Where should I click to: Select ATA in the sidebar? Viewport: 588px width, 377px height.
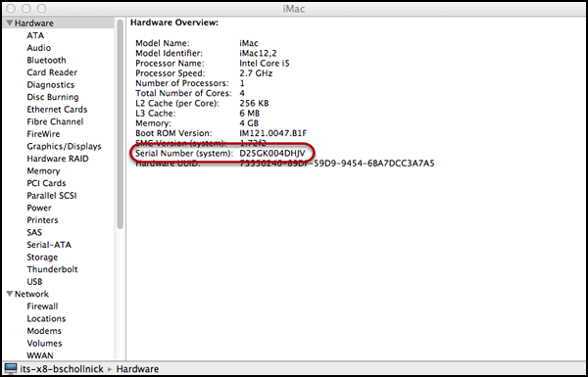(35, 35)
